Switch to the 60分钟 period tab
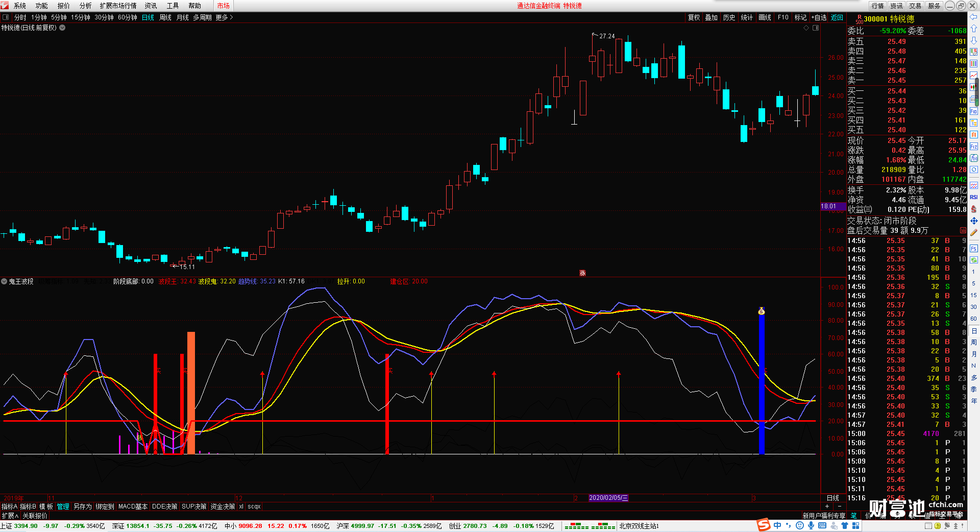980x532 pixels. [x=128, y=17]
